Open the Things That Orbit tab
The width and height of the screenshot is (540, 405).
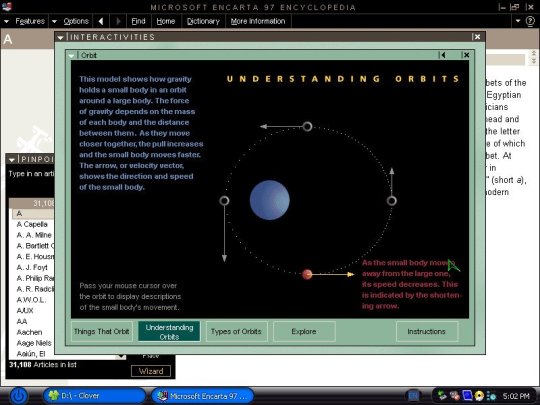[x=102, y=331]
